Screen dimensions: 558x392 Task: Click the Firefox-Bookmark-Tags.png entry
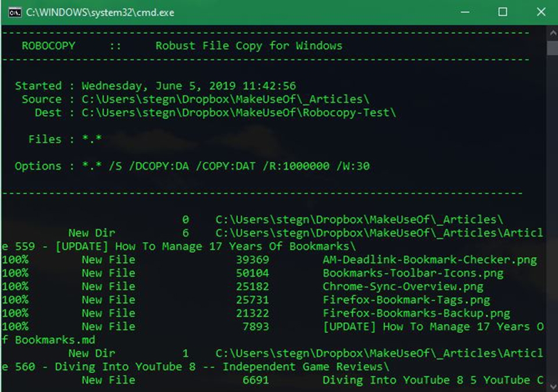[406, 300]
